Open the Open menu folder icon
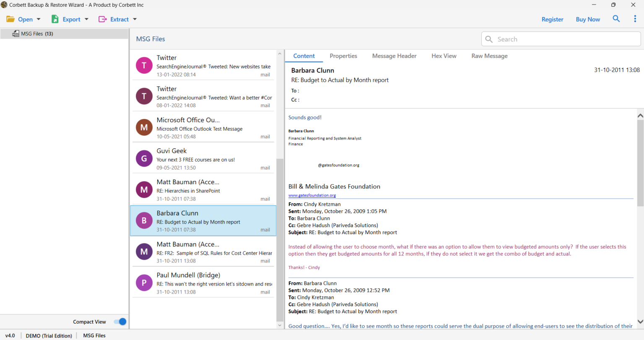This screenshot has width=644, height=340. coord(10,19)
